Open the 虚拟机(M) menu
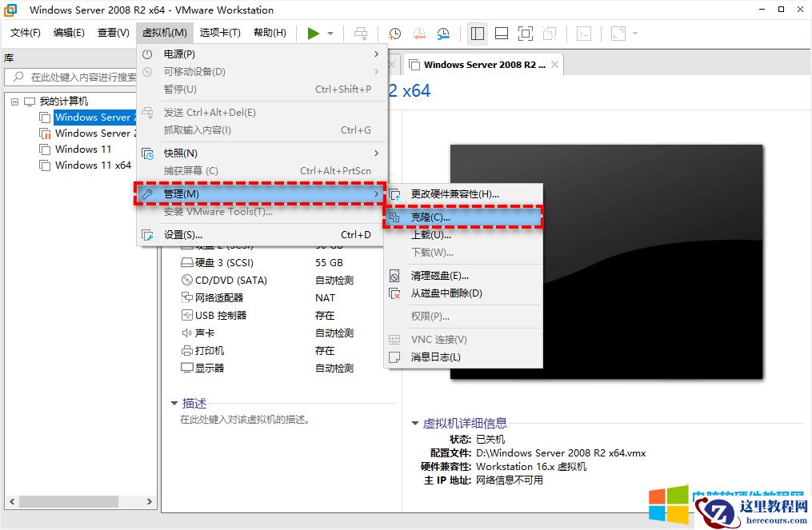 coord(165,33)
